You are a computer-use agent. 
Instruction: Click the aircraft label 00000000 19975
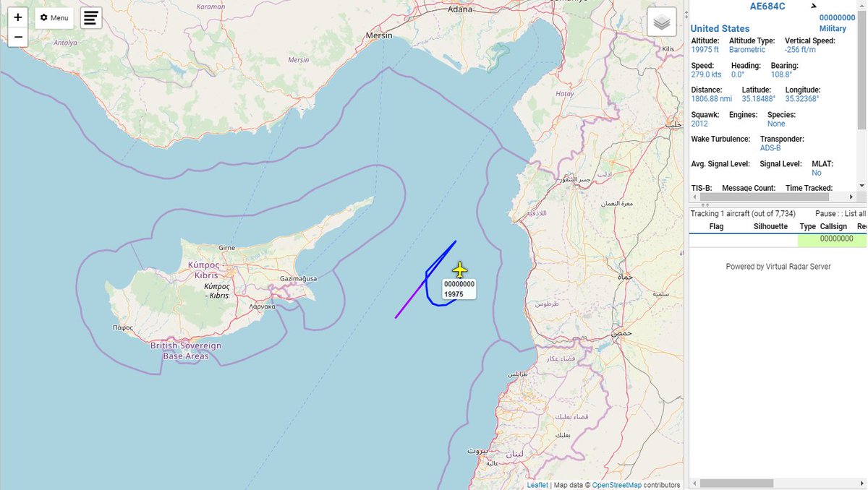point(459,289)
